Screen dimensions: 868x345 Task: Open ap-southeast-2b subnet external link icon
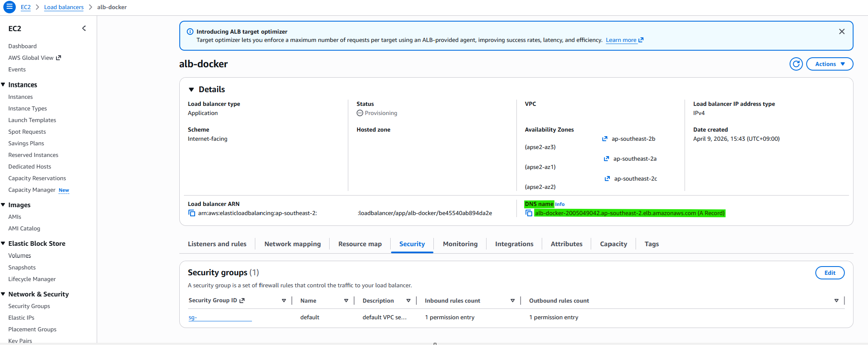pyautogui.click(x=605, y=139)
